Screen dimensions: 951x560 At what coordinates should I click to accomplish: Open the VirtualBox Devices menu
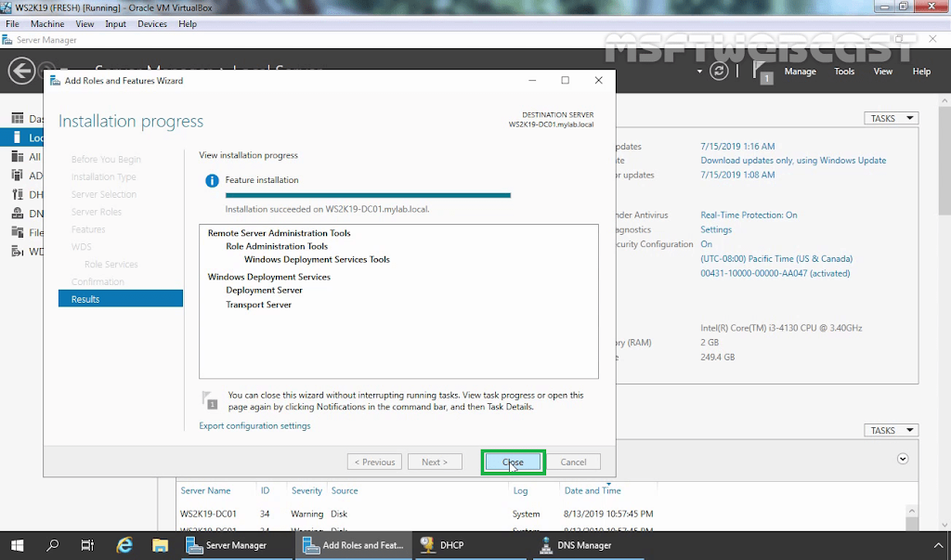click(x=152, y=23)
